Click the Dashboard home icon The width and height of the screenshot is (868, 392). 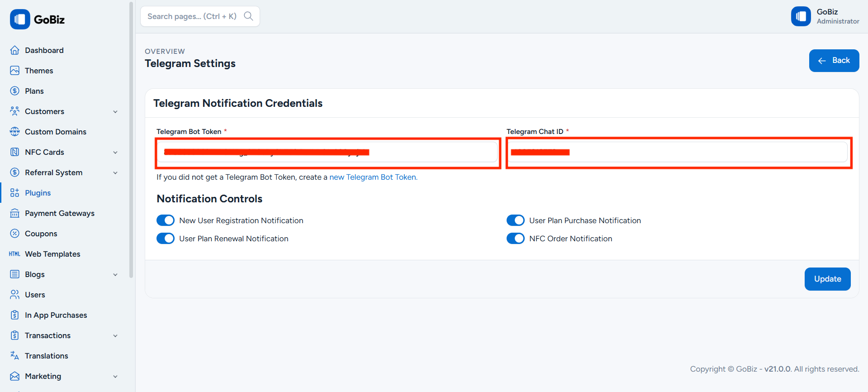point(15,50)
